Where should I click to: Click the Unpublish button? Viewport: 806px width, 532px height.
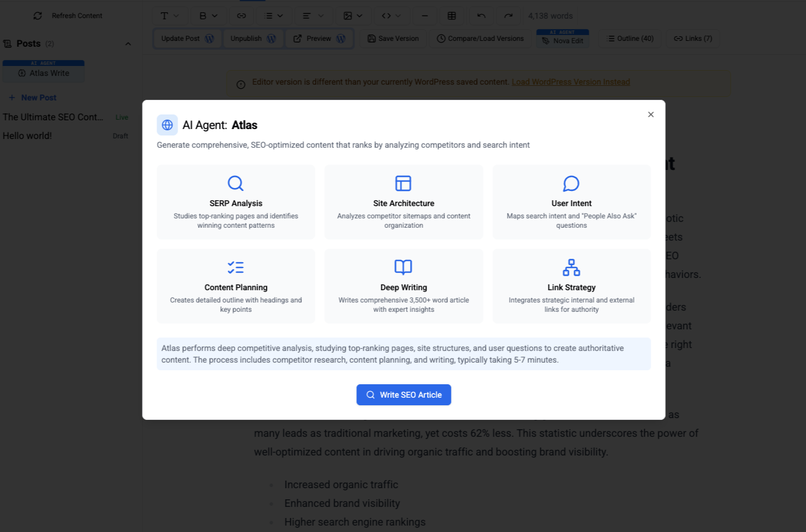point(253,39)
